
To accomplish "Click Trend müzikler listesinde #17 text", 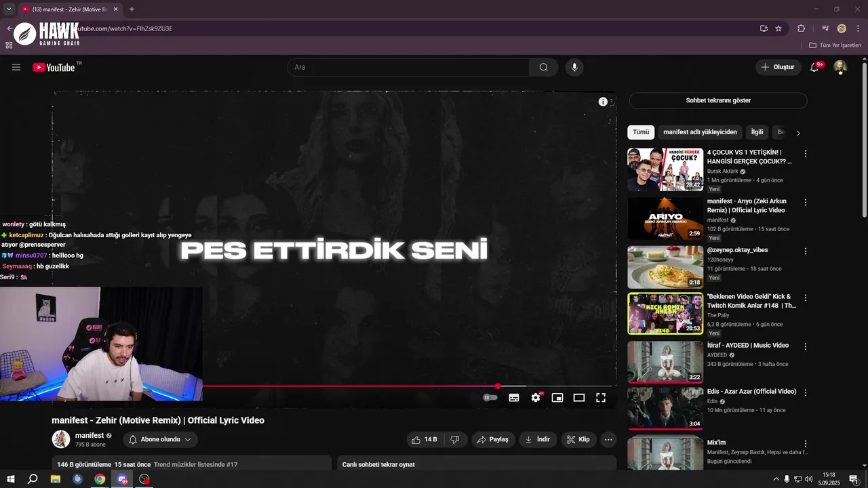I will [x=195, y=464].
